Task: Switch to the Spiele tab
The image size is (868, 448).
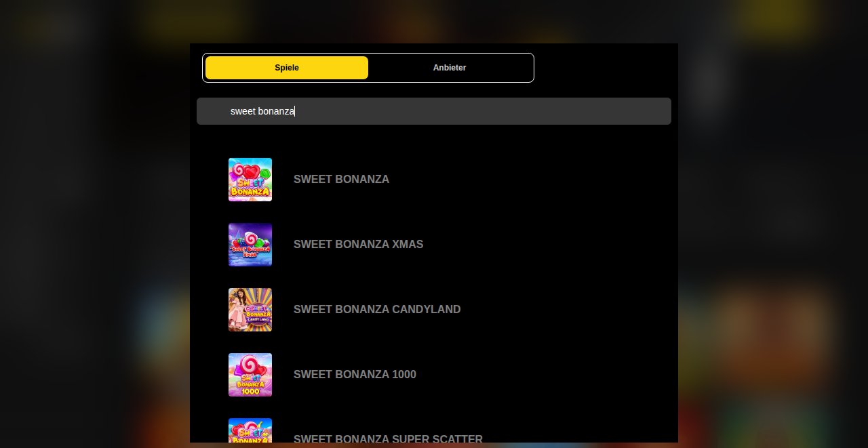Action: (x=287, y=68)
